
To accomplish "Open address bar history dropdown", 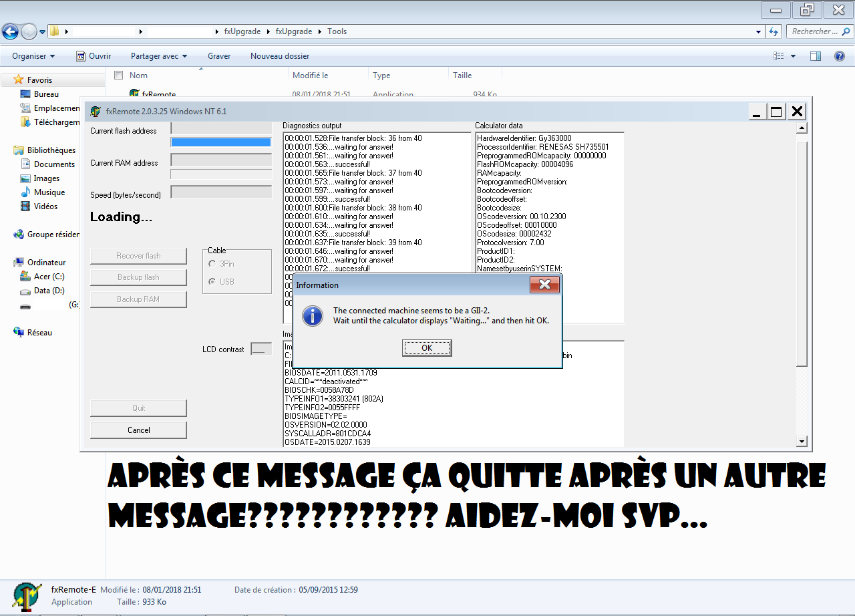I will pyautogui.click(x=758, y=31).
